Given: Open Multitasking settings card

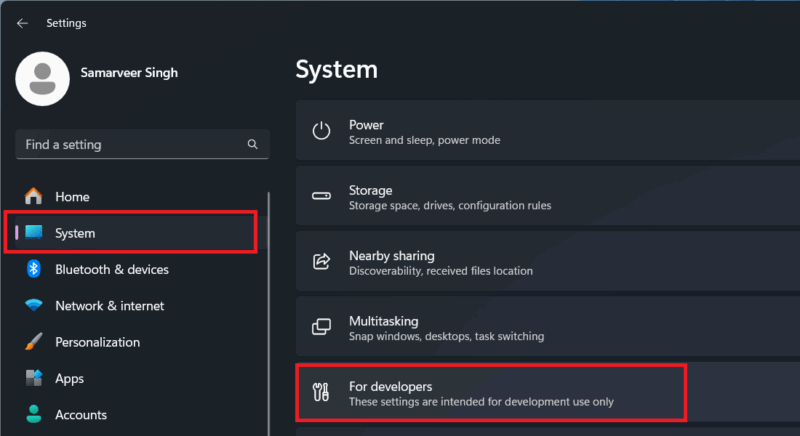Looking at the screenshot, I should 548,326.
